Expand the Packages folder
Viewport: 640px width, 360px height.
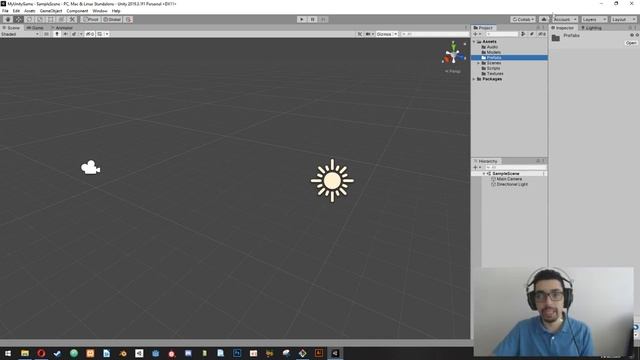(474, 79)
